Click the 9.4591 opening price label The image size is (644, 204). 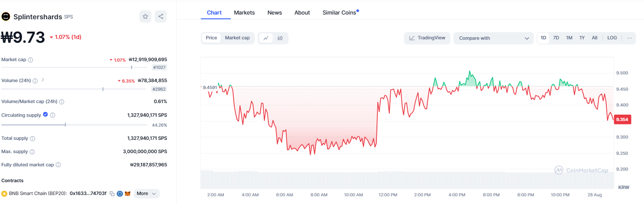209,88
